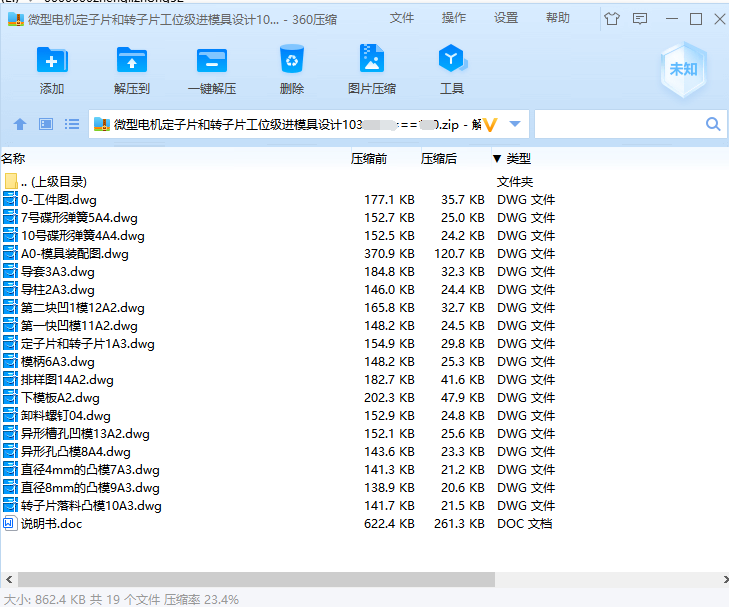Select the file 异形槽孔凹模13A2.dwg
The width and height of the screenshot is (729, 607).
pyautogui.click(x=85, y=434)
